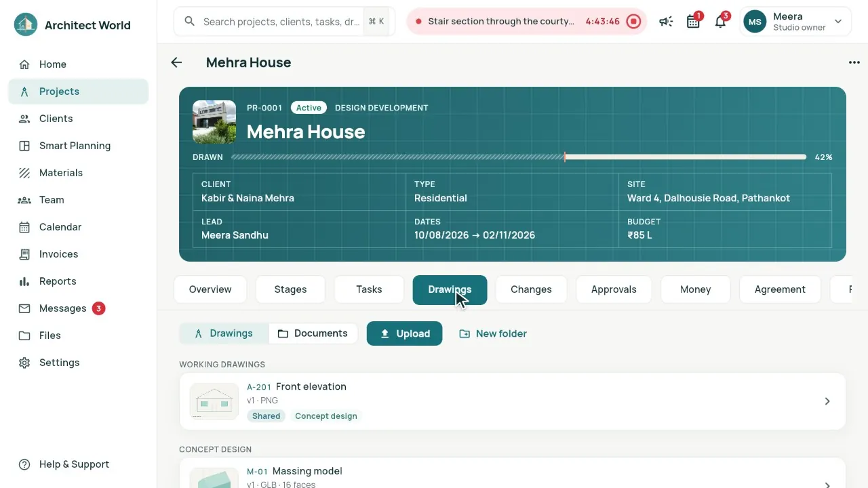
Task: Expand the Front elevation drawing row chevron
Action: 827,401
